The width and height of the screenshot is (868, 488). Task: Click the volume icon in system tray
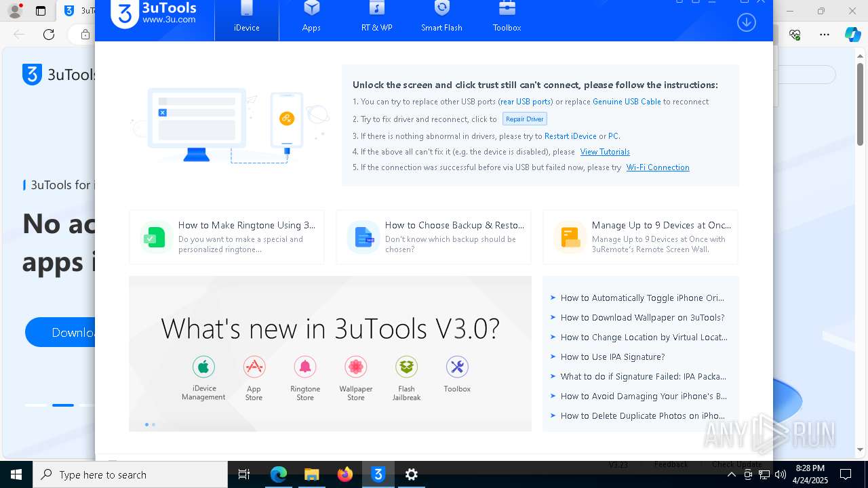tap(780, 474)
